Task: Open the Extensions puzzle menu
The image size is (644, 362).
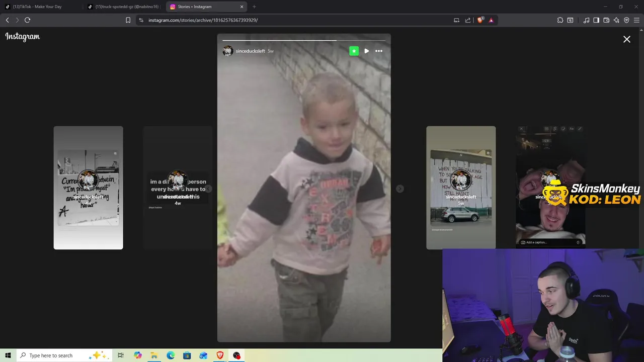Action: coord(560,20)
